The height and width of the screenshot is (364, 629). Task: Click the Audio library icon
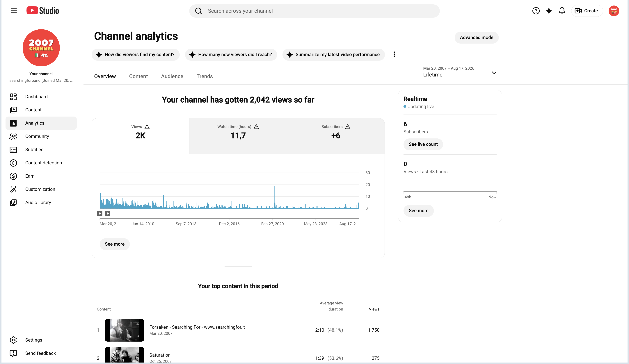click(13, 203)
